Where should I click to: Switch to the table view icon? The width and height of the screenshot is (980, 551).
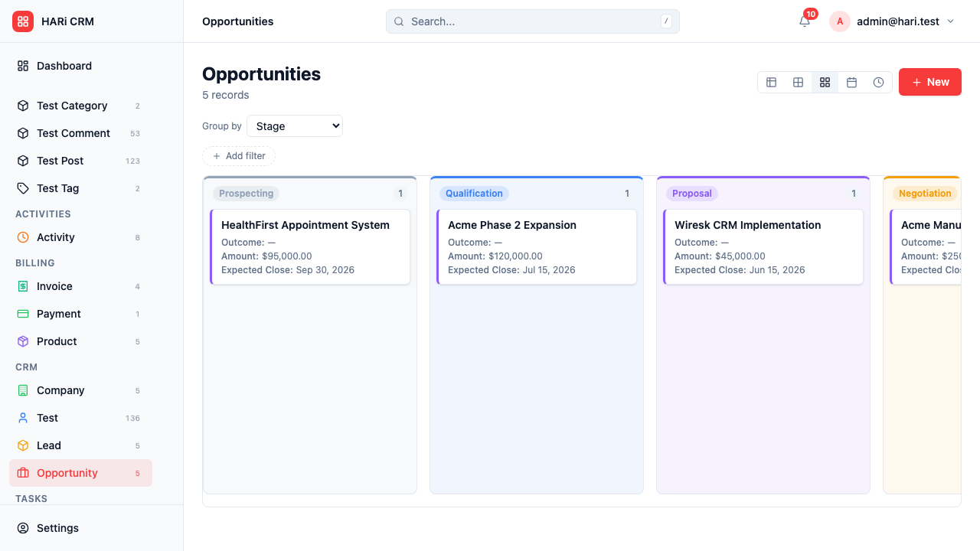click(x=771, y=82)
